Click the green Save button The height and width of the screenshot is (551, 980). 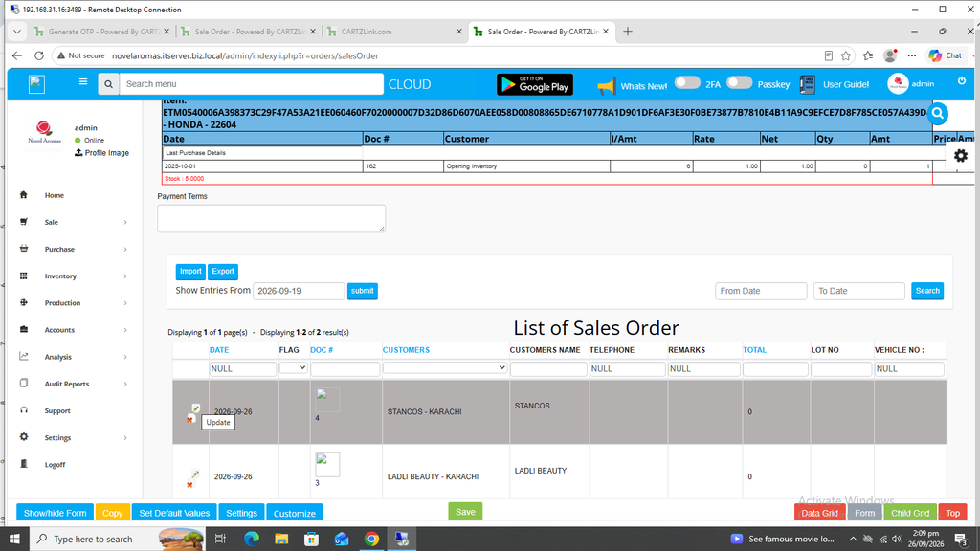(465, 512)
